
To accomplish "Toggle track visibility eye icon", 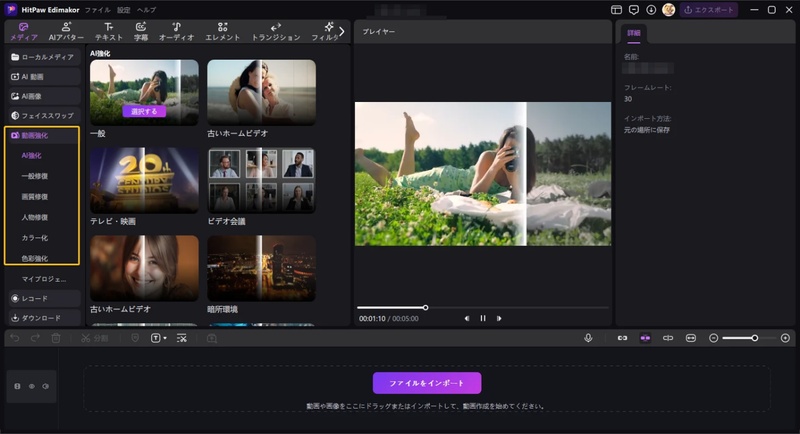I will pyautogui.click(x=31, y=385).
